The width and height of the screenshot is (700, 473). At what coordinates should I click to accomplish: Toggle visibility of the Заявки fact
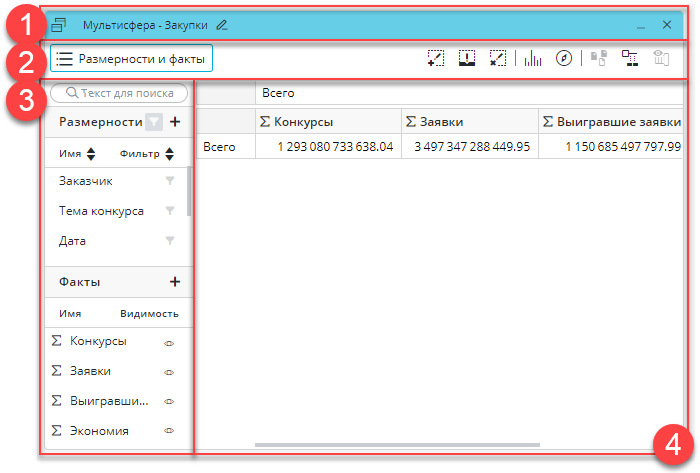coord(169,372)
